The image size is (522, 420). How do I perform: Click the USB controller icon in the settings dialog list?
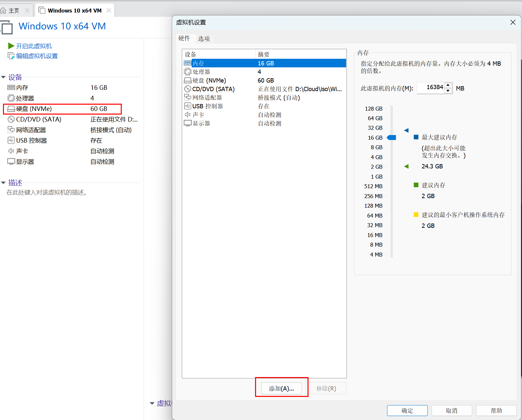click(188, 106)
